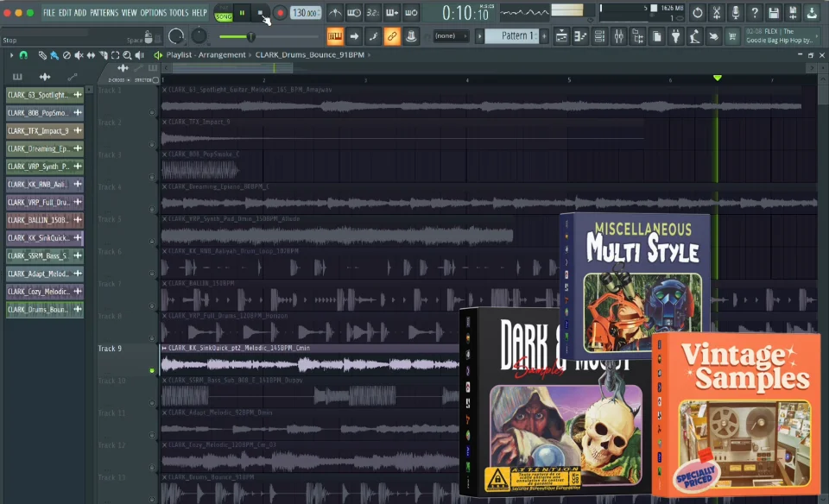
Task: Click the plug icon in toolbar
Action: coord(675,36)
